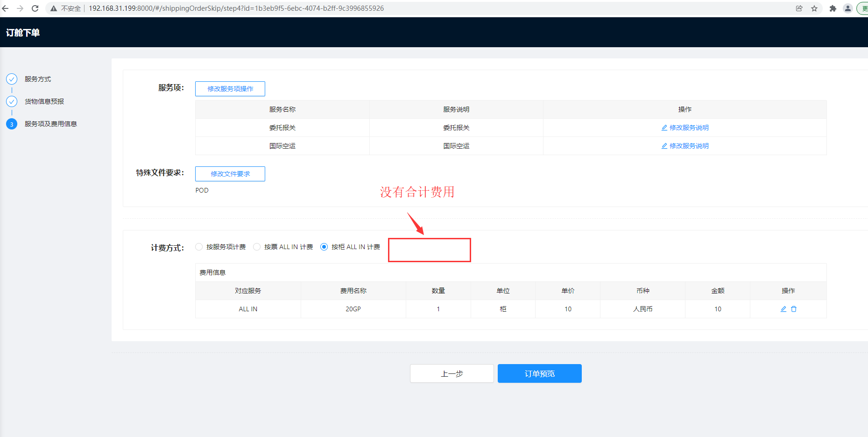Click the not-secure warning triangle icon

click(54, 8)
